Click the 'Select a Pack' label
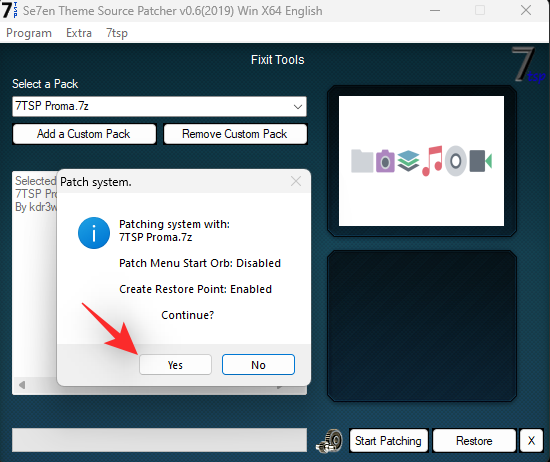This screenshot has height=462, width=550. tap(45, 84)
